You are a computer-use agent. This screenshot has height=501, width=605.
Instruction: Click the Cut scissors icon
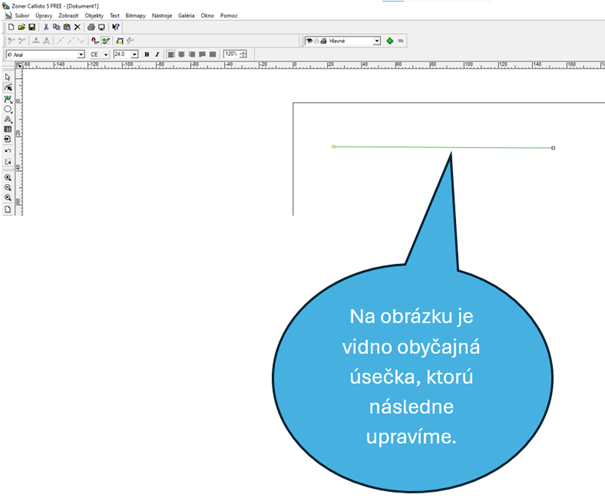(x=45, y=27)
